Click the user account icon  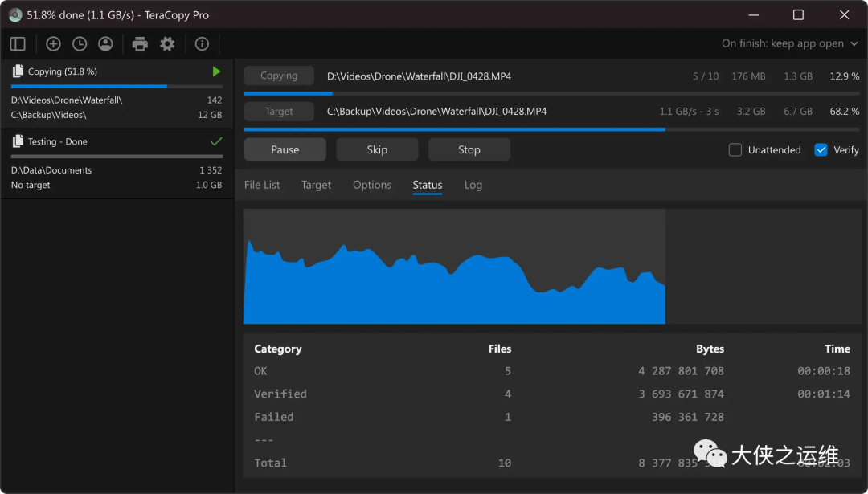tap(105, 44)
